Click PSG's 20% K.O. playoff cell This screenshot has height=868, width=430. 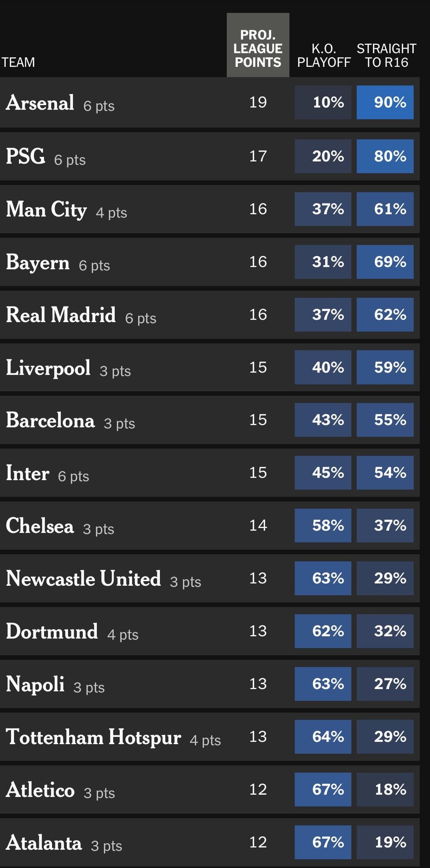(323, 156)
